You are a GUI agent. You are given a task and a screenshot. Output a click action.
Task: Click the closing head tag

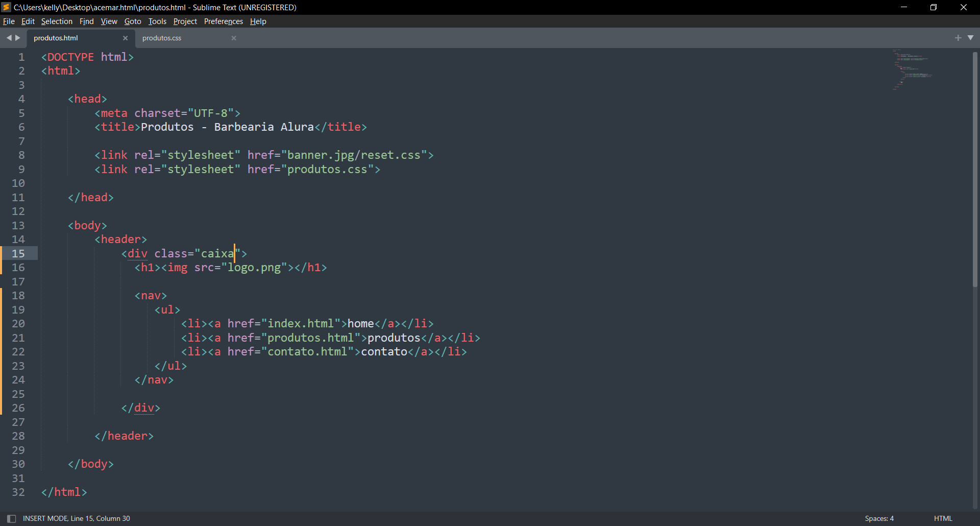tap(91, 197)
